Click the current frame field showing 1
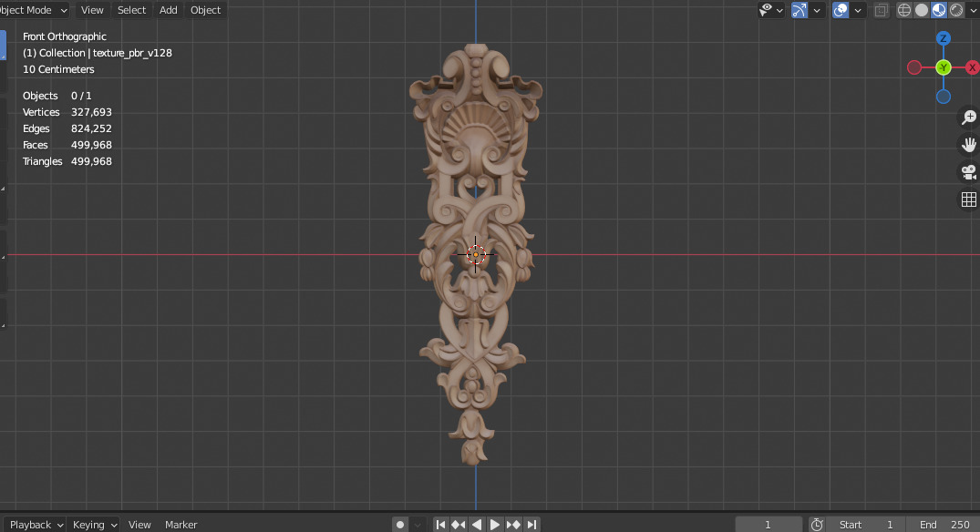The image size is (980, 532). click(769, 525)
